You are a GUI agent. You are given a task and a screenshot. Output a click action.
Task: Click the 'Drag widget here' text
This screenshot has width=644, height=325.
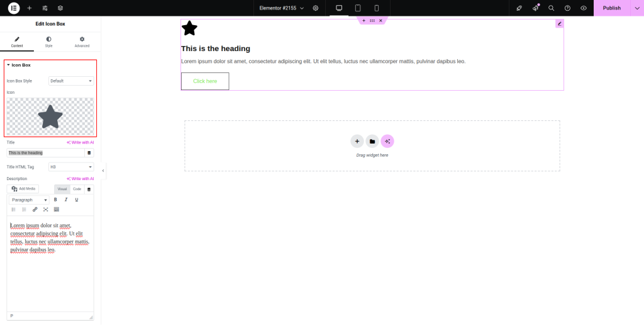(x=372, y=156)
